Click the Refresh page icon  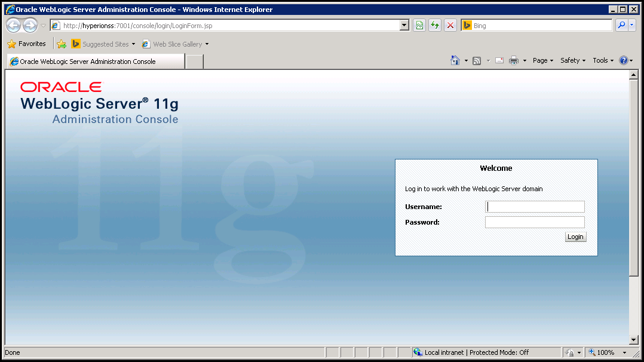coord(435,26)
